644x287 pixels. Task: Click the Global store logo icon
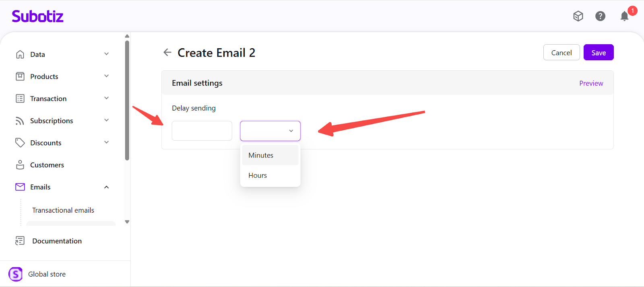(x=16, y=274)
